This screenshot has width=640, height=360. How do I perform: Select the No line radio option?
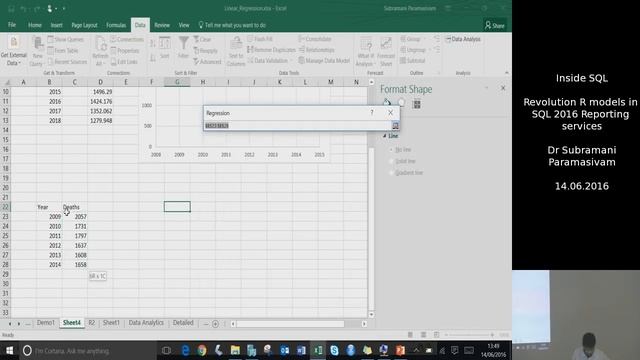pyautogui.click(x=401, y=150)
